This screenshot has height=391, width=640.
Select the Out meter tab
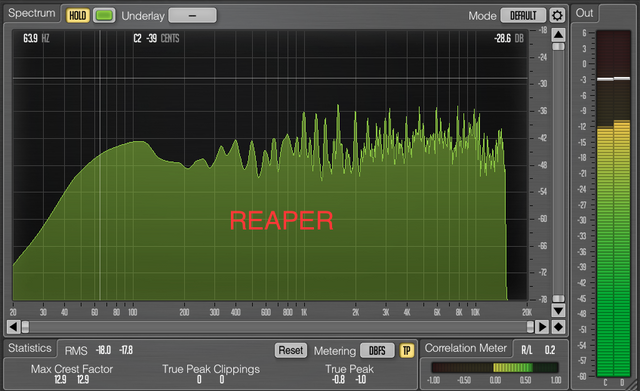click(584, 13)
